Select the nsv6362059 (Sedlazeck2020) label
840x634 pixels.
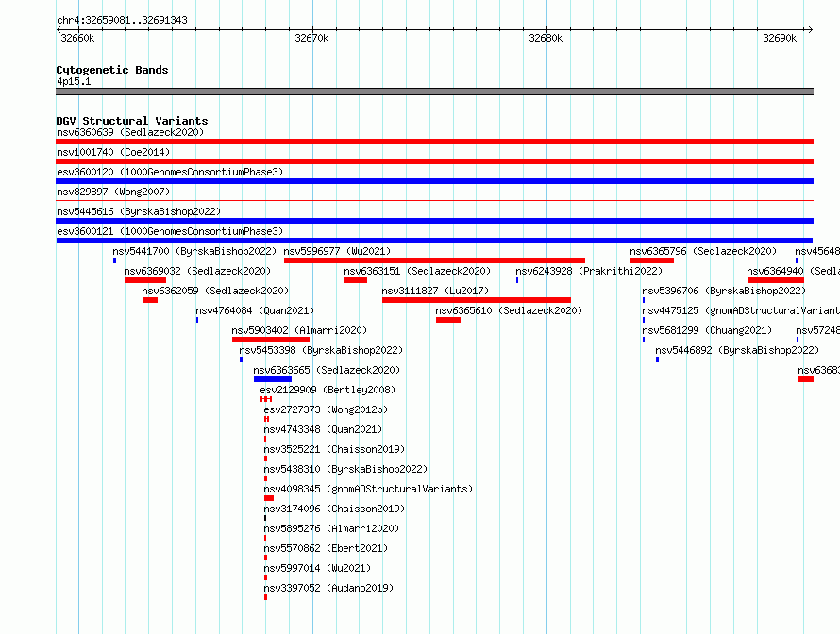(215, 291)
